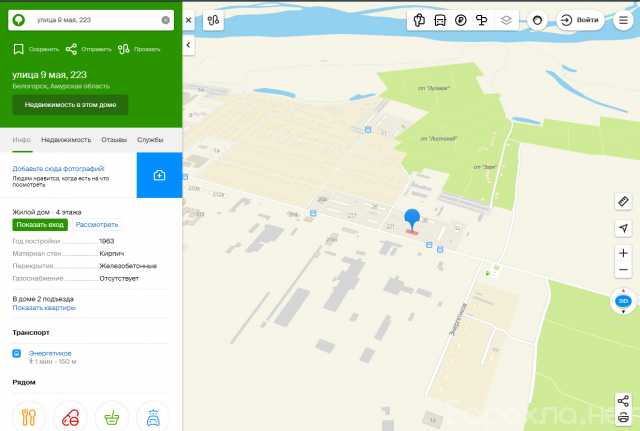The width and height of the screenshot is (640, 431).
Task: Open the Рассмотреть link
Action: (97, 224)
